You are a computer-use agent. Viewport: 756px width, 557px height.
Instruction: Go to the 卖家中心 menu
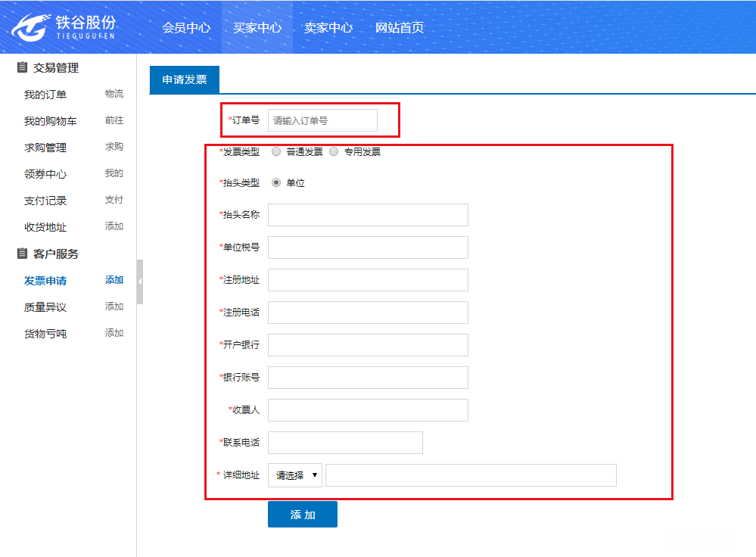[328, 28]
